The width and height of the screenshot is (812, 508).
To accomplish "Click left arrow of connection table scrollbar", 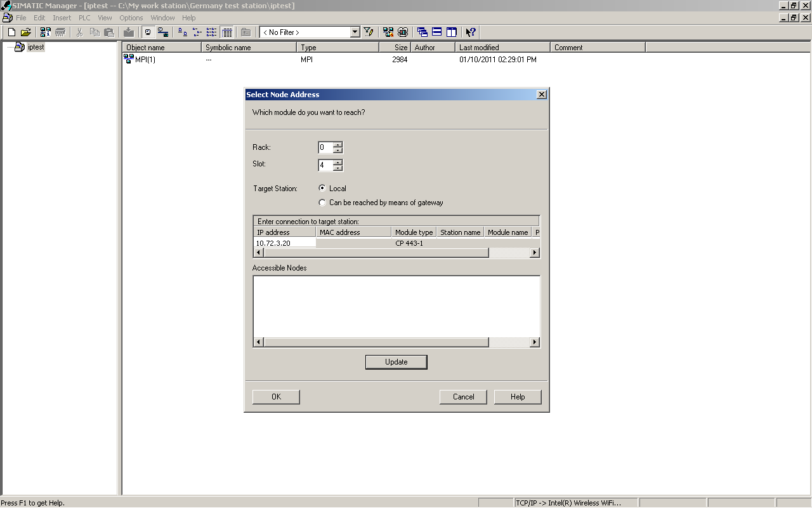I will 258,253.
